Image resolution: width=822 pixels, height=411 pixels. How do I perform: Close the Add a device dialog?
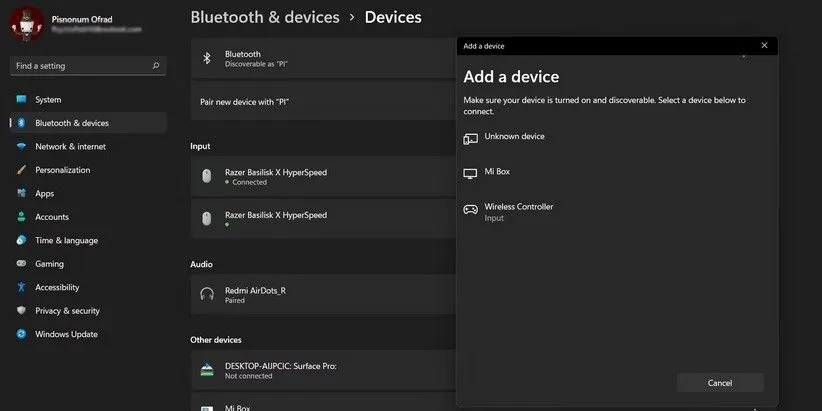click(x=764, y=46)
